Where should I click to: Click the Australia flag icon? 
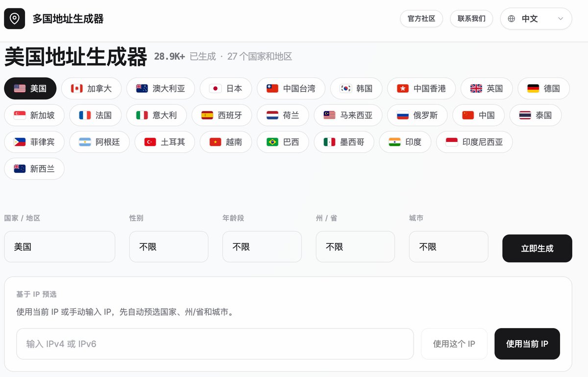142,89
